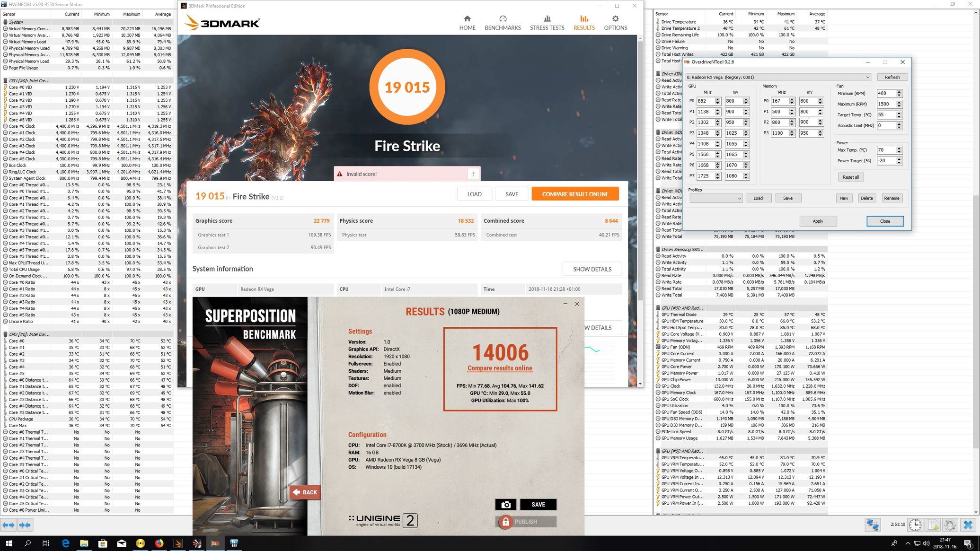Click the profile Load button in OverdriveNTool
This screenshot has width=980, height=551.
click(758, 198)
